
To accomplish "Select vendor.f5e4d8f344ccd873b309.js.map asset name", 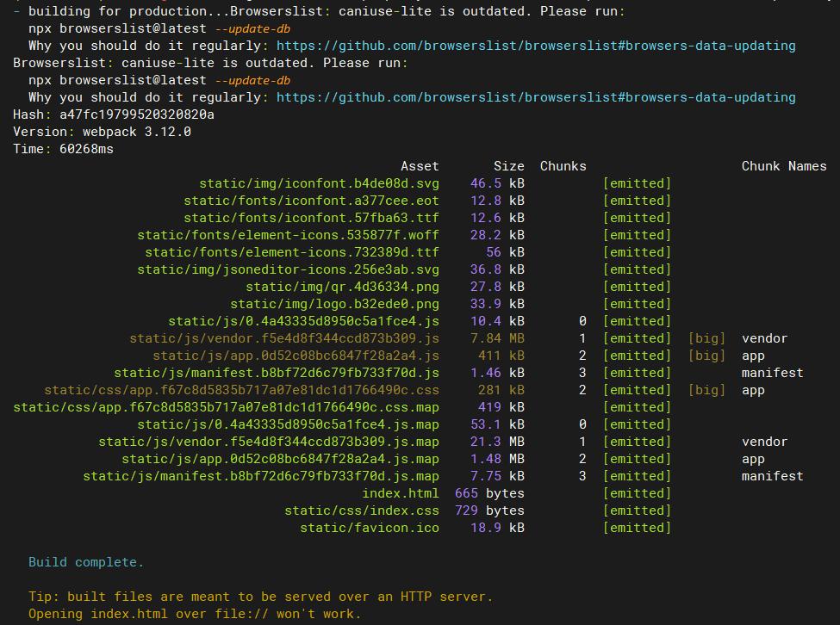I will click(269, 442).
